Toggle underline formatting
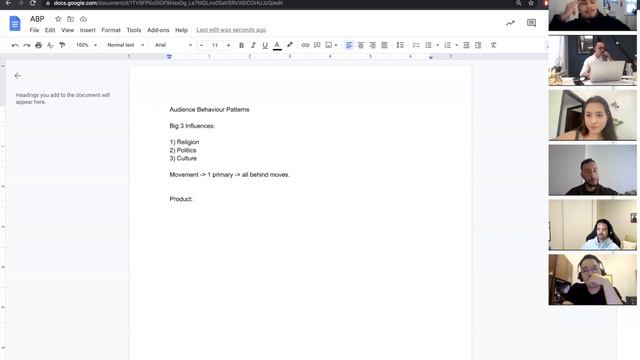The width and height of the screenshot is (640, 360). 265,45
